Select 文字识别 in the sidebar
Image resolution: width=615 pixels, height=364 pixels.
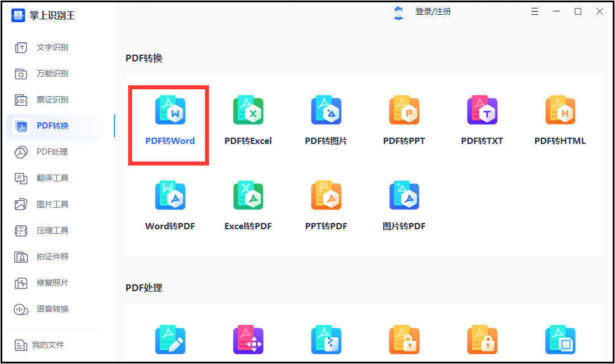(52, 47)
